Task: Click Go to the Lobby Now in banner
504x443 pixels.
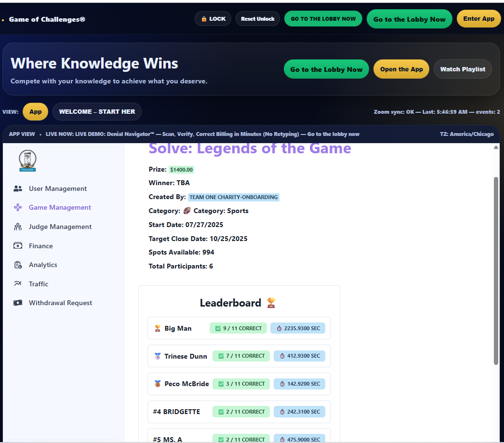Action: click(x=326, y=69)
